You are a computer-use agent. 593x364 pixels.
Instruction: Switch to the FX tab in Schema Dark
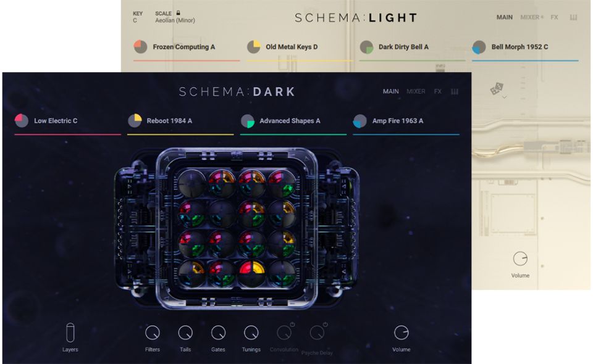click(437, 91)
